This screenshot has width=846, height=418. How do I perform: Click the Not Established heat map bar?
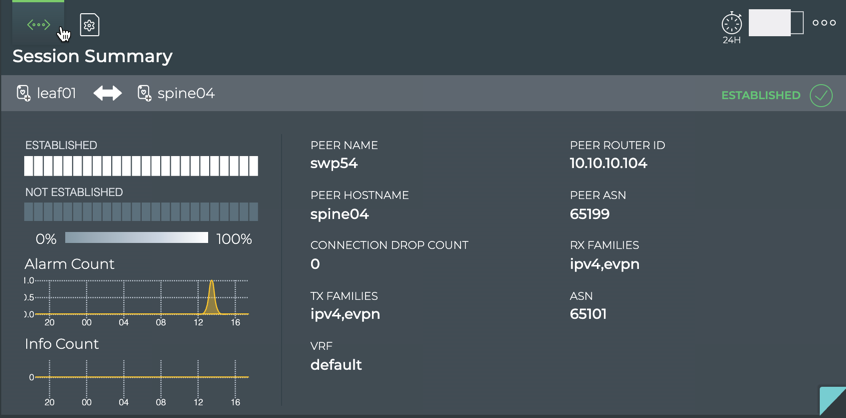click(141, 212)
